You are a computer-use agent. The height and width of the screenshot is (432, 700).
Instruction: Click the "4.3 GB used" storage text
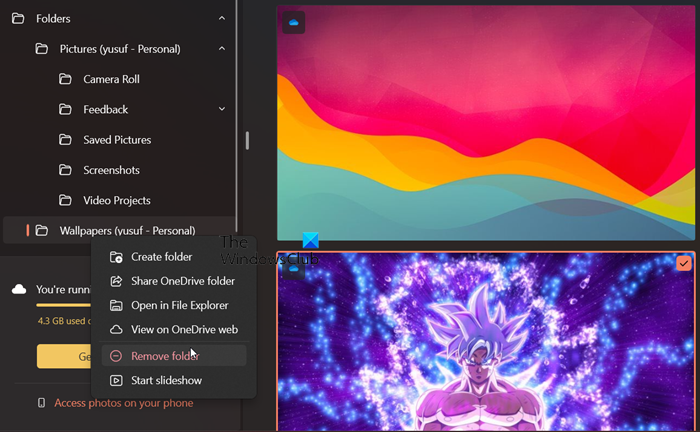(x=64, y=321)
